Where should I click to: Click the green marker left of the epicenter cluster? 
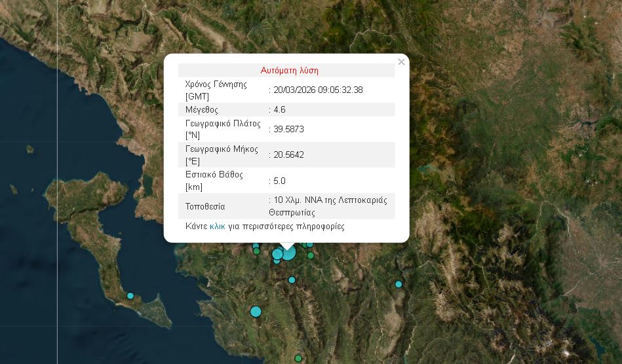[257, 251]
